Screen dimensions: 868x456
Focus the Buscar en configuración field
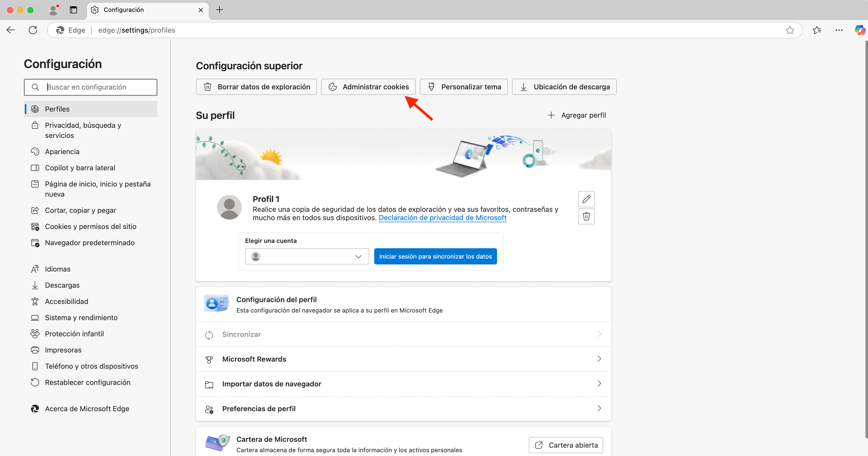pos(98,87)
